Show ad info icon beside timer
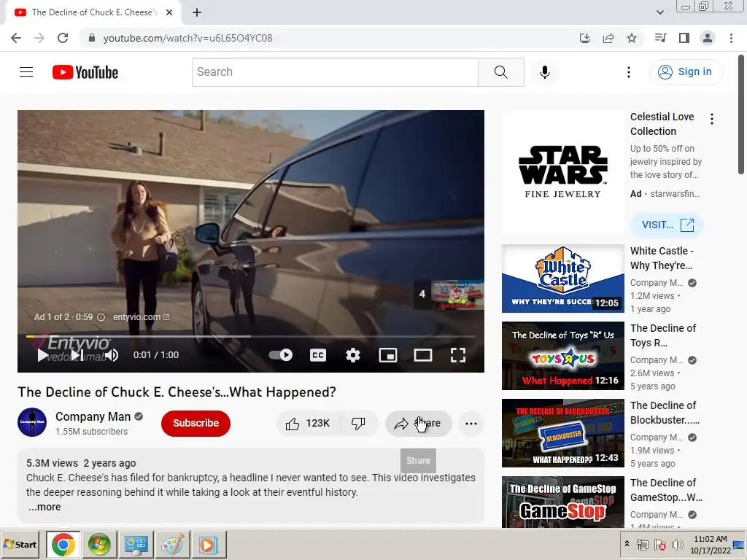This screenshot has width=747, height=560. click(101, 317)
